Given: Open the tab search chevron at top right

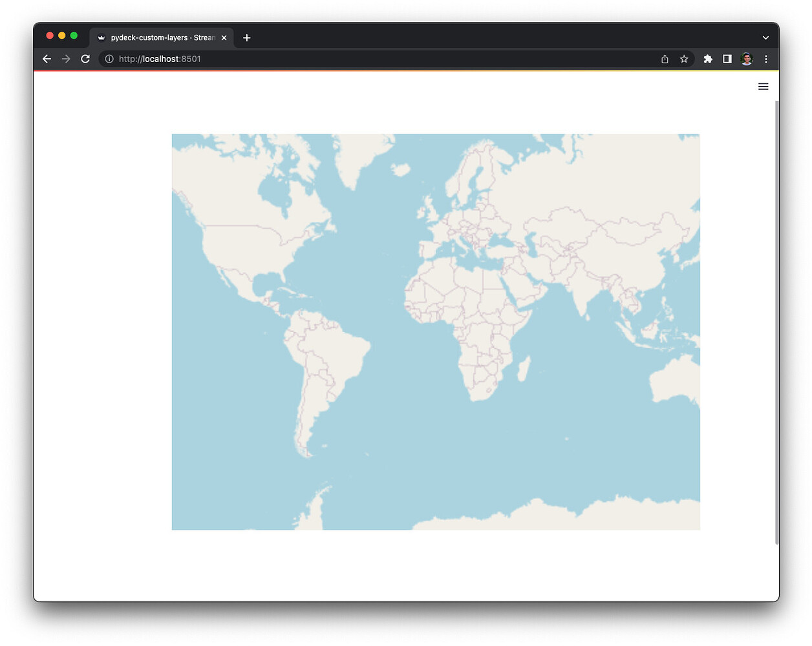Looking at the screenshot, I should pos(765,37).
